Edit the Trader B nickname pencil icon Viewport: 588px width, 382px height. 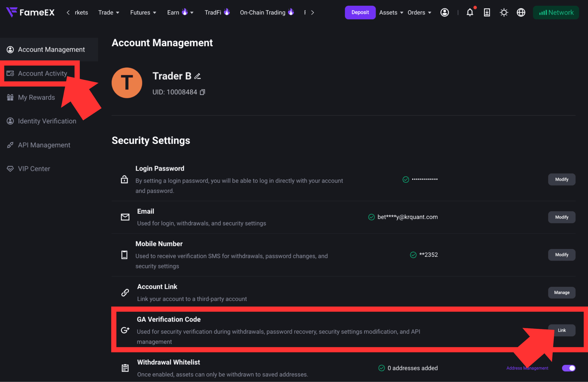(x=198, y=76)
